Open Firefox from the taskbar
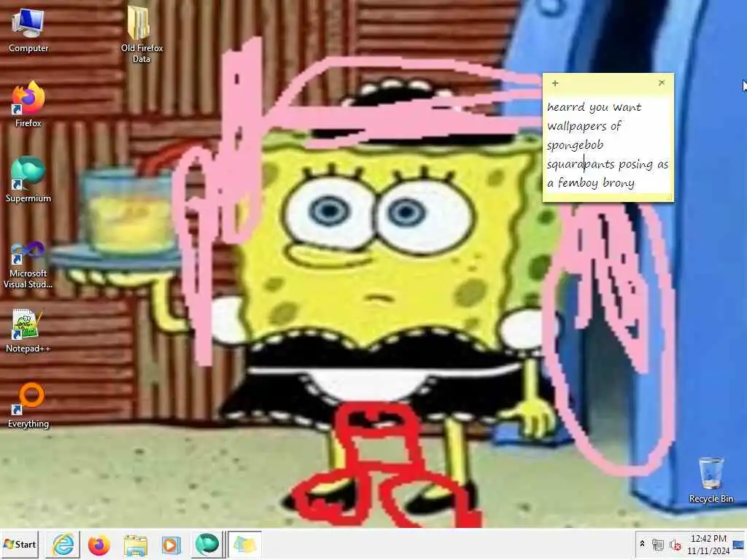This screenshot has height=560, width=747. pos(99,544)
